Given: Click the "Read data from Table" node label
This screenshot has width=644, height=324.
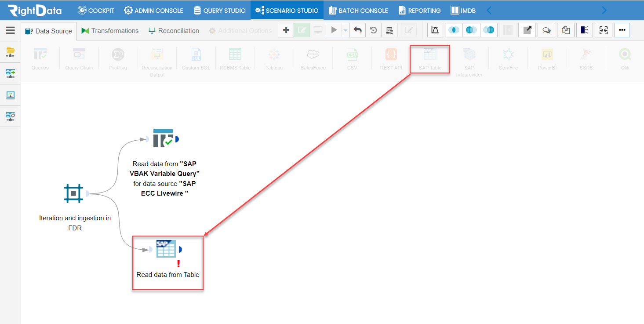Looking at the screenshot, I should click(x=168, y=275).
